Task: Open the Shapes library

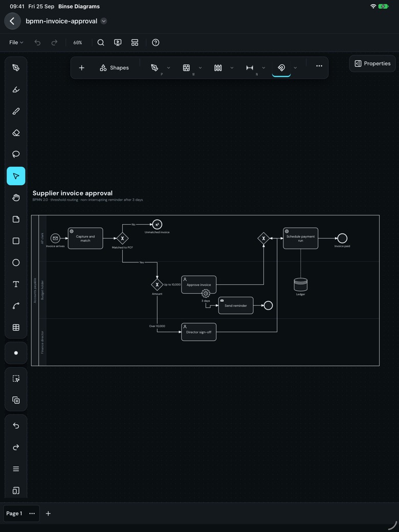Action: (x=115, y=68)
